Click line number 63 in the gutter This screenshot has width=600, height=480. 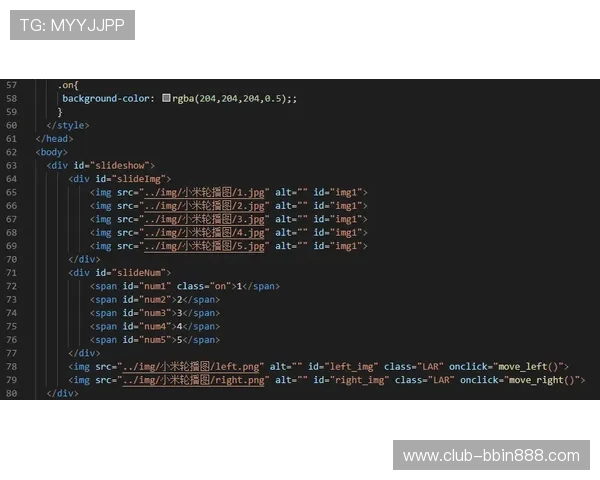[12, 165]
